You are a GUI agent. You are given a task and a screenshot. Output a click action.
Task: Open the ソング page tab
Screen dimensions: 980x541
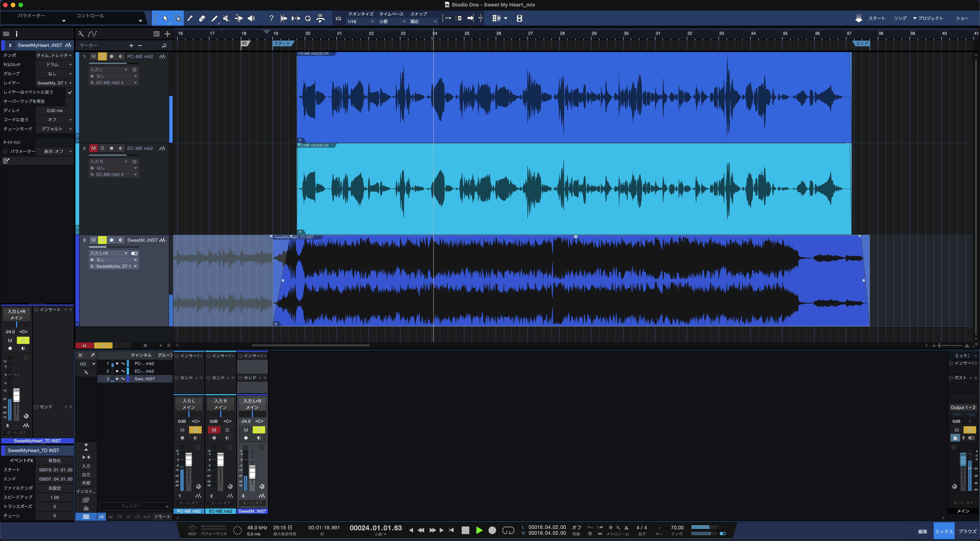click(900, 18)
